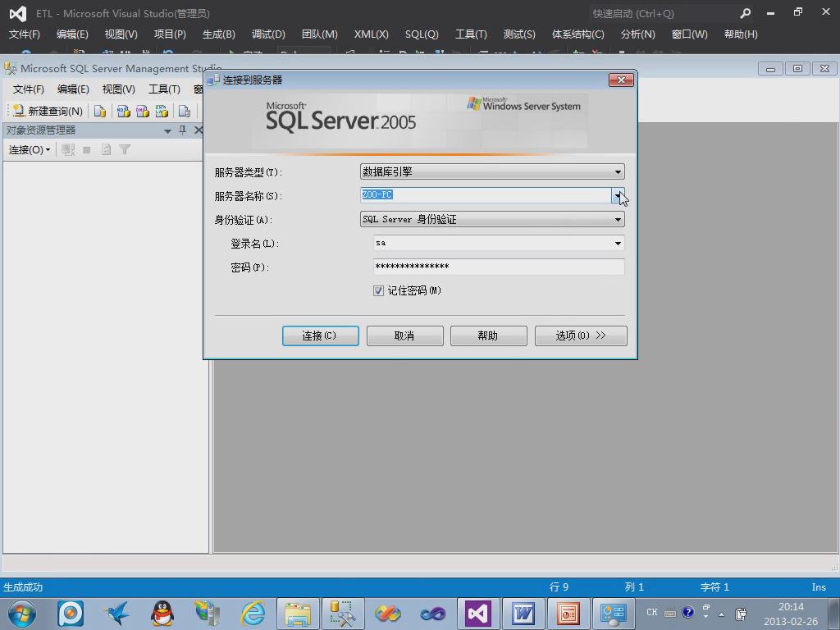Click the Database Engine Query icon

pyautogui.click(x=99, y=111)
